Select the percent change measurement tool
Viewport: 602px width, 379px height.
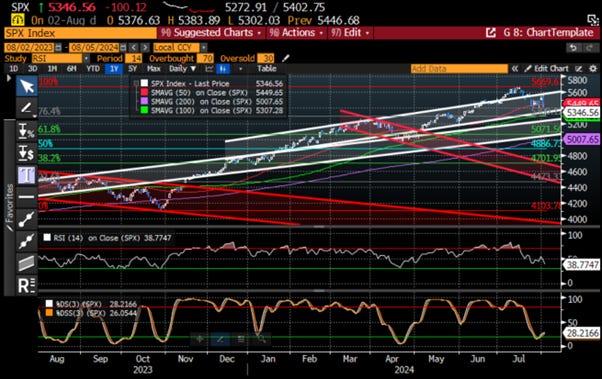26,131
